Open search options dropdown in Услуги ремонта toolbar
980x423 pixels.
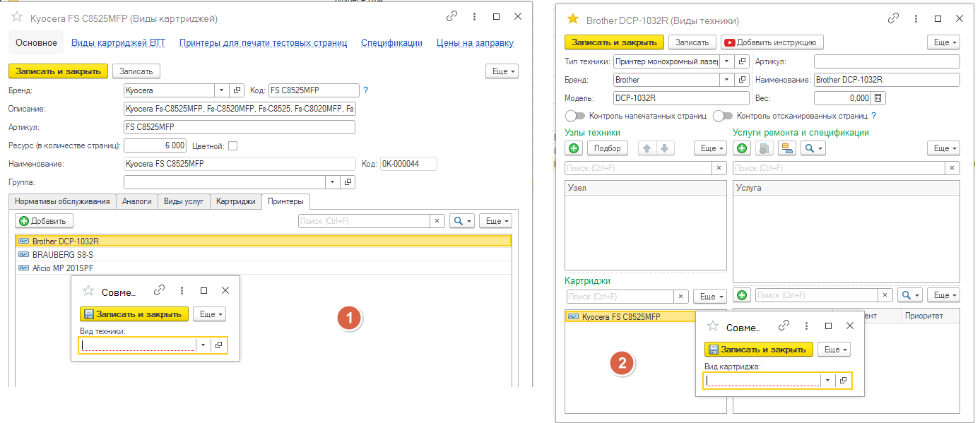click(812, 148)
